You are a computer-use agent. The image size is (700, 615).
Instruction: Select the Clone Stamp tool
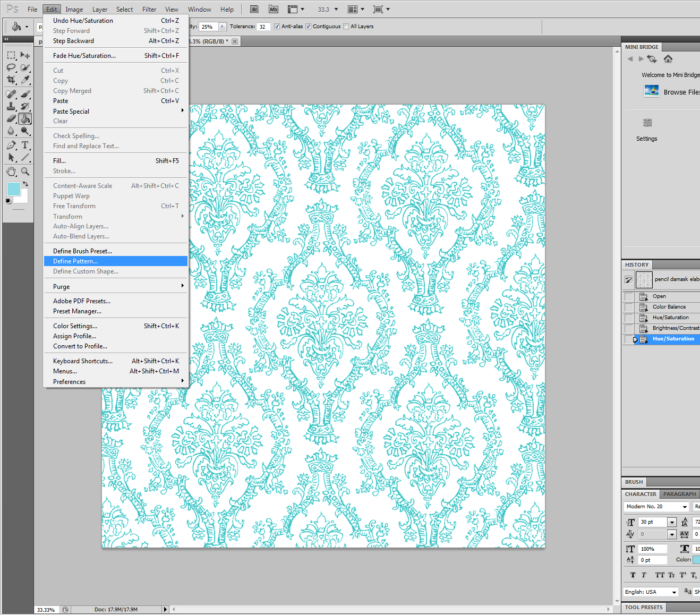[x=11, y=106]
